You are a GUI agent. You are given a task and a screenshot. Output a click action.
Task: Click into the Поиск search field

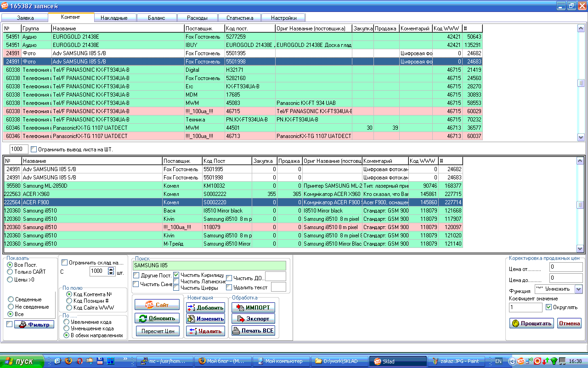pos(209,265)
